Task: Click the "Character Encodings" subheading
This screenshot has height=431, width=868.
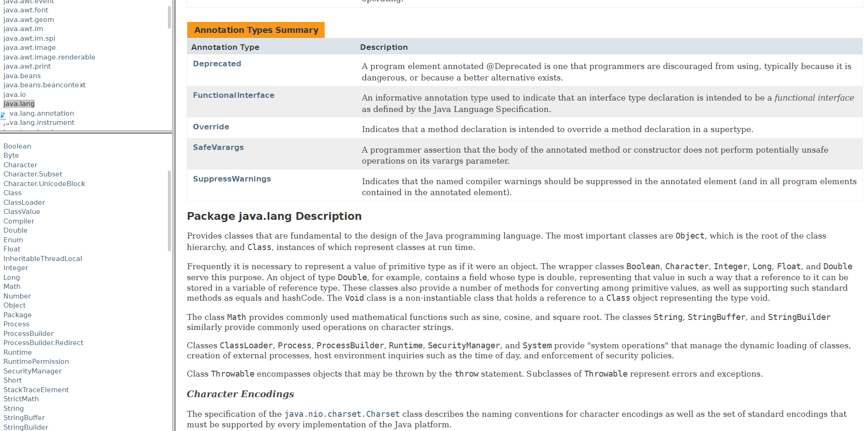Action: coord(240,394)
